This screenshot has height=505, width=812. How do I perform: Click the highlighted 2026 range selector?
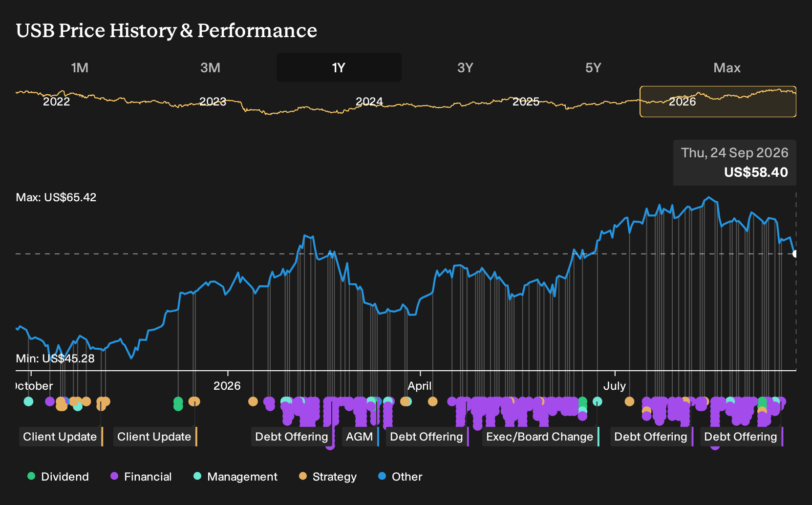tap(718, 102)
